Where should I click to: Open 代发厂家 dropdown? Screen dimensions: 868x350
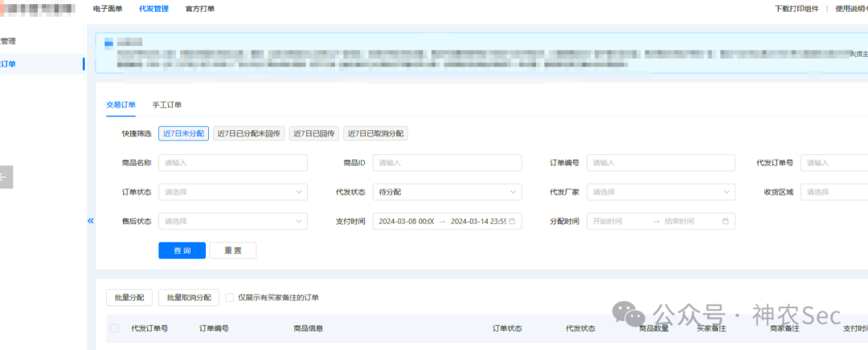click(x=661, y=192)
